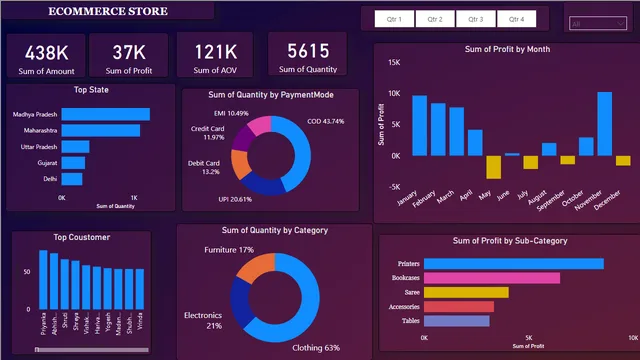Viewport: 640px width, 360px height.
Task: Click the 'Sum of Quantity by PaymentMode' title
Action: pos(271,95)
